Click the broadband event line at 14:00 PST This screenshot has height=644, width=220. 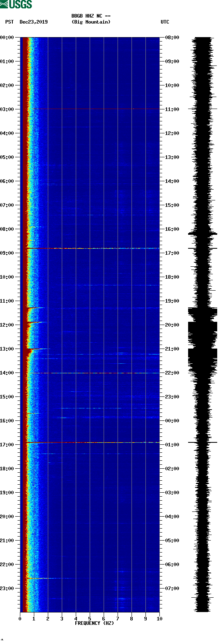point(95,373)
